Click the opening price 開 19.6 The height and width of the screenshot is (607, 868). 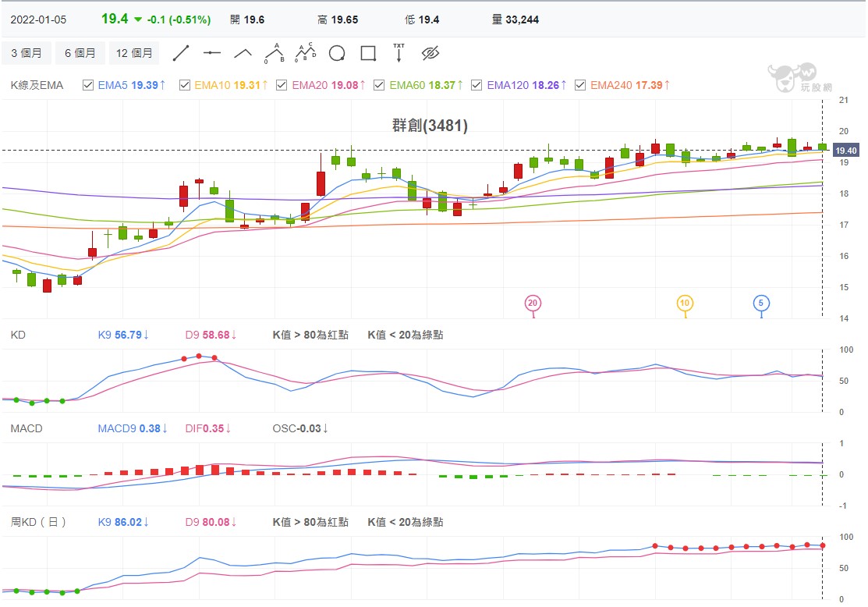(247, 20)
